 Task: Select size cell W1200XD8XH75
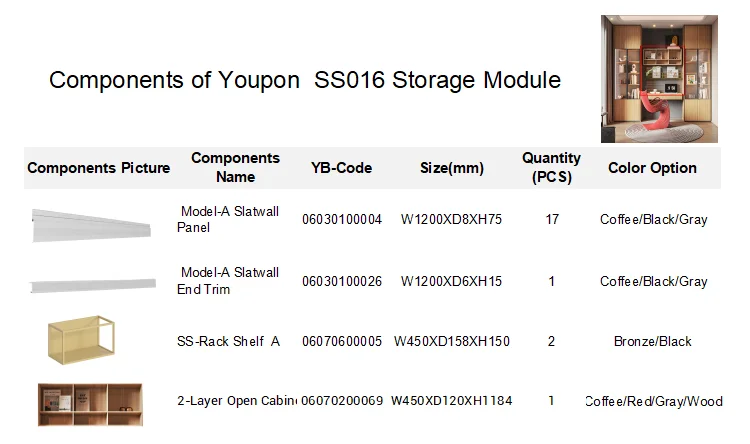[452, 220]
